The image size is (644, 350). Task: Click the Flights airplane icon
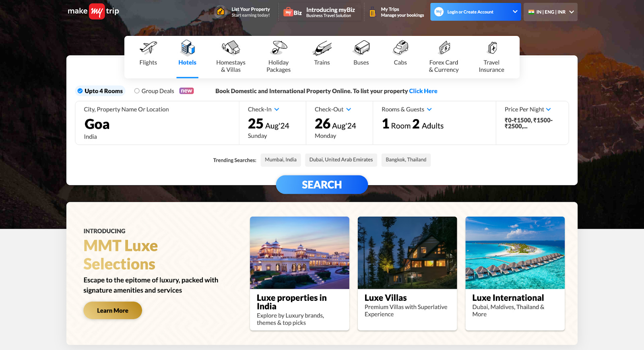[148, 48]
